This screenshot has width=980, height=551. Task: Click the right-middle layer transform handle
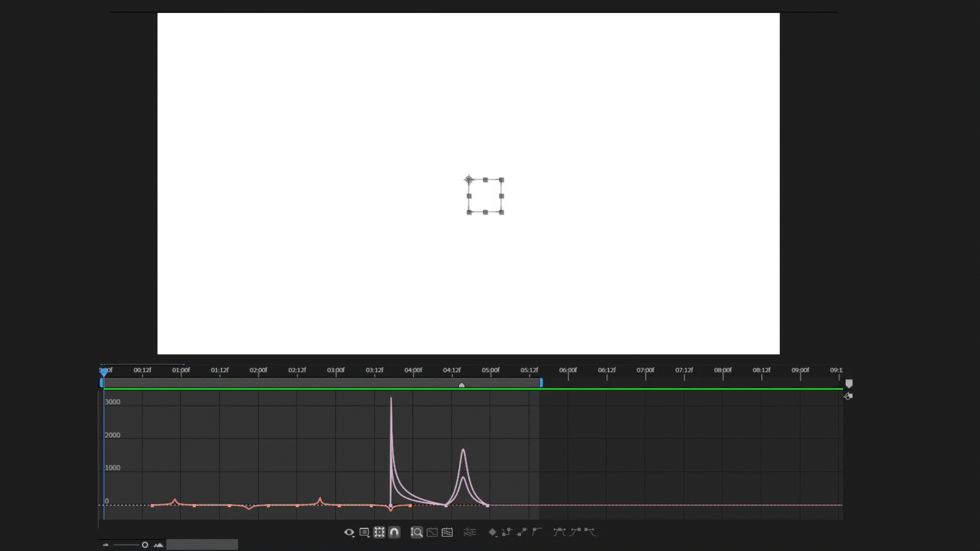(x=502, y=196)
